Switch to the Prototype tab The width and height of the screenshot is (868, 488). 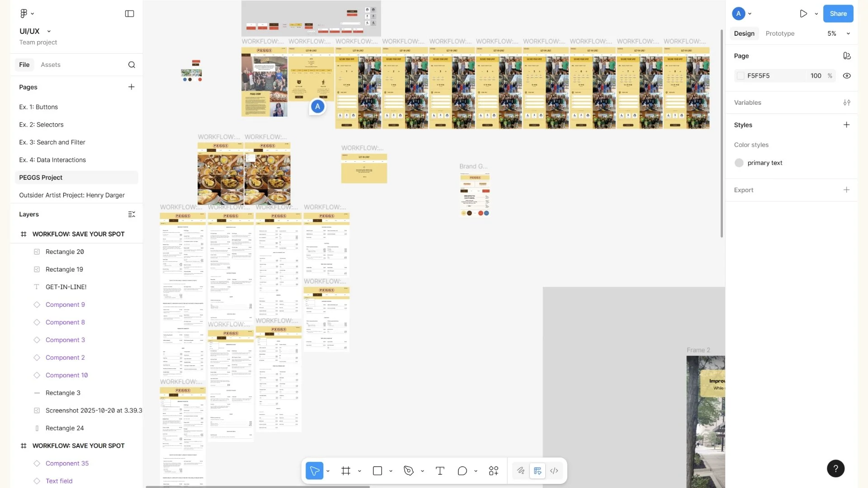779,33
